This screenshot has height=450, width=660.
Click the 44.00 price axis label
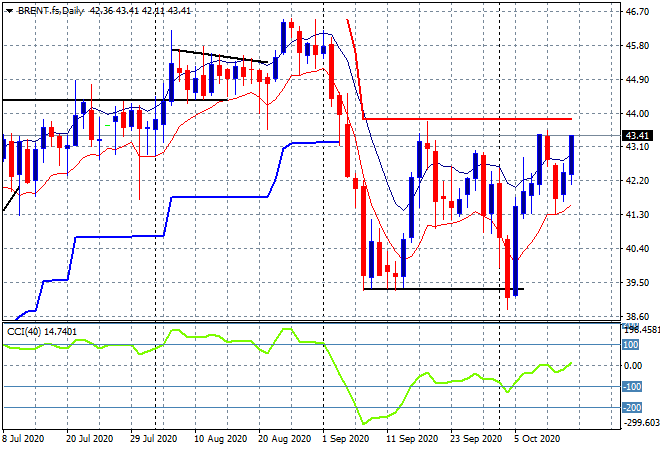pos(637,113)
